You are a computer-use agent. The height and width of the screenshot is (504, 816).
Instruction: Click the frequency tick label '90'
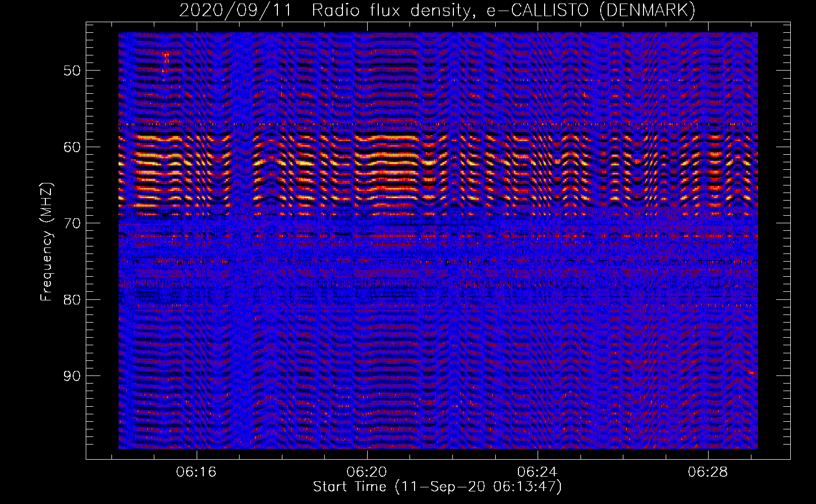coord(72,376)
